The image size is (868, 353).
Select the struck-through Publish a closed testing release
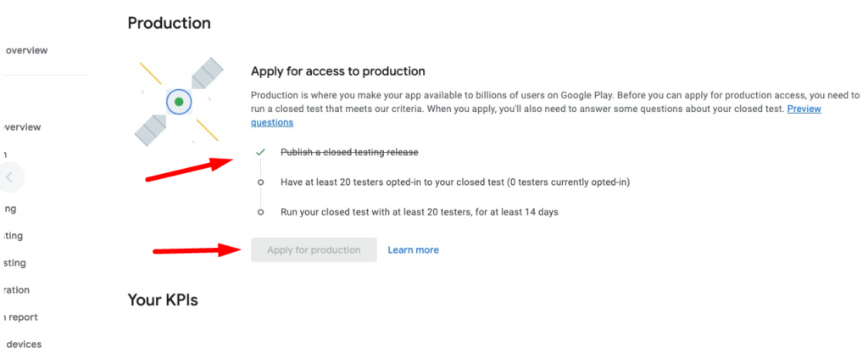[x=349, y=152]
